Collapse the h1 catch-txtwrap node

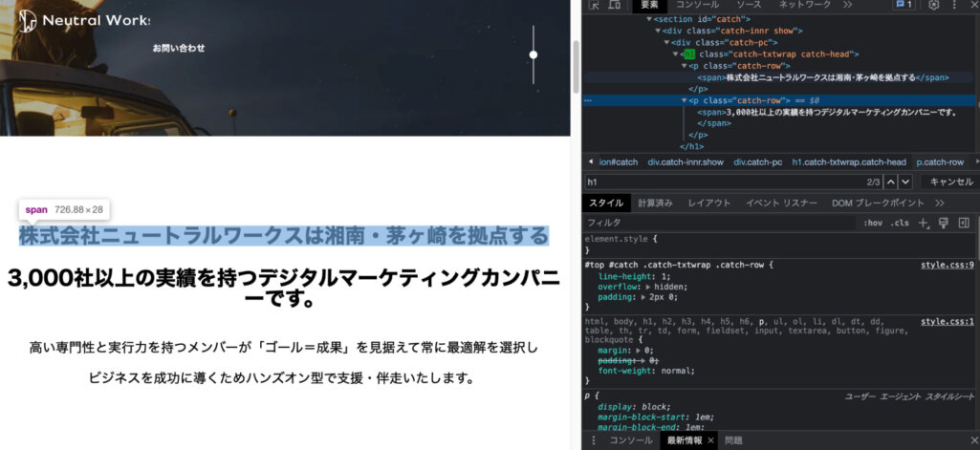[x=675, y=54]
